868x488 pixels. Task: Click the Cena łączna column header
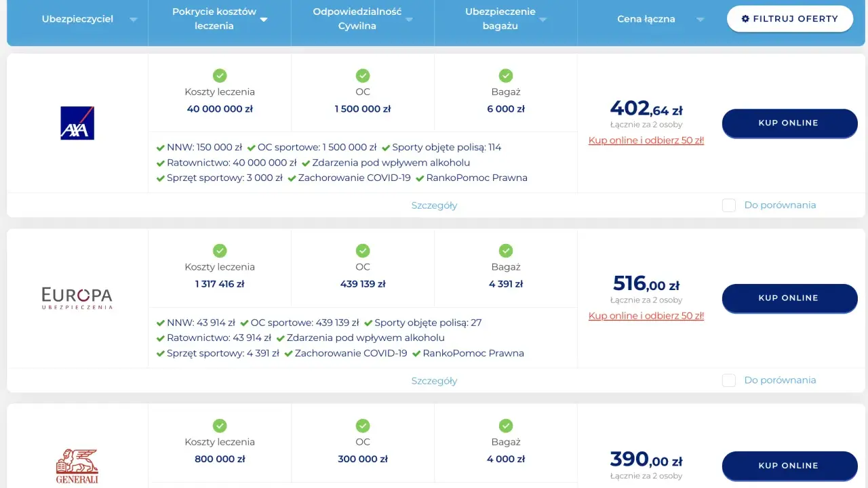646,19
